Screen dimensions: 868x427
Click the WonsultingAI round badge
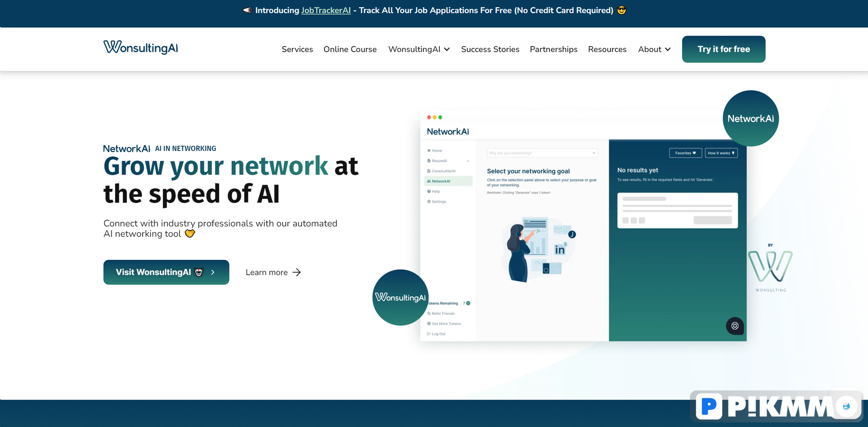(x=401, y=297)
